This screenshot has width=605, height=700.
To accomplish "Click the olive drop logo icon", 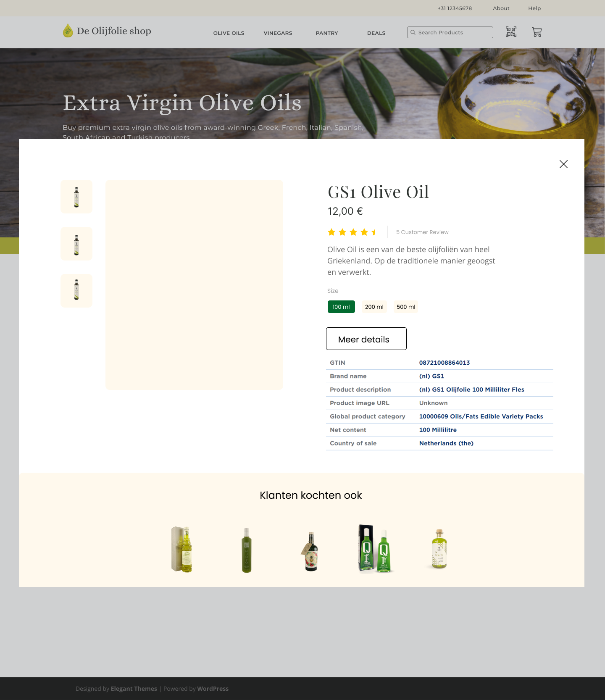I will (68, 31).
